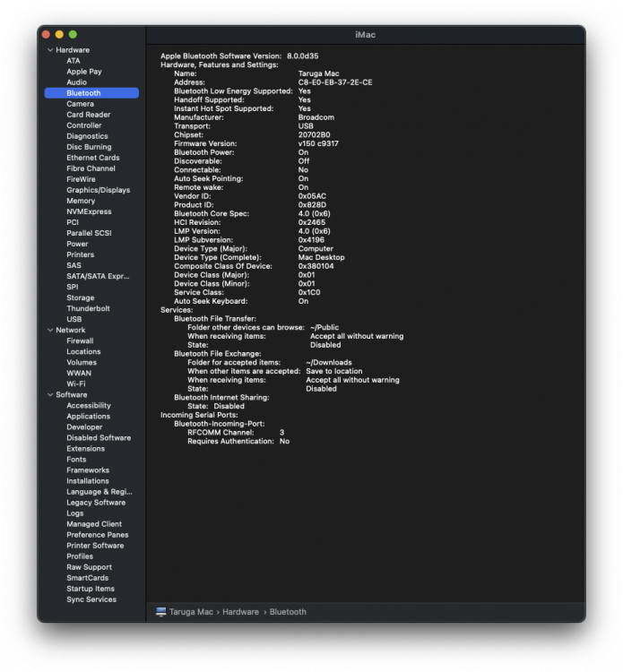Viewport: 623px width, 672px height.
Task: Select Diagnostics under Hardware
Action: [x=87, y=136]
